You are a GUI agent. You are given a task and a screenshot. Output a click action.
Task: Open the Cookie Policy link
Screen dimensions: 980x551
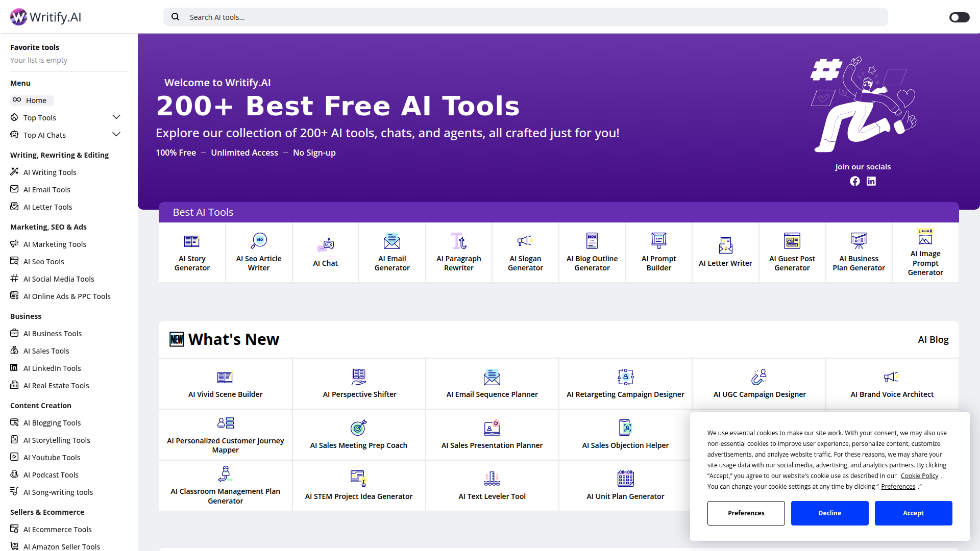919,475
